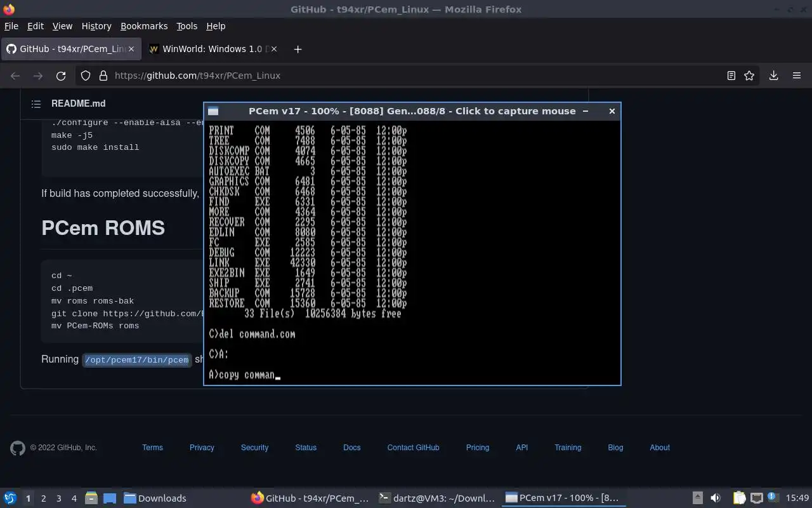Switch to workspace 1
812x508 pixels.
coord(28,498)
